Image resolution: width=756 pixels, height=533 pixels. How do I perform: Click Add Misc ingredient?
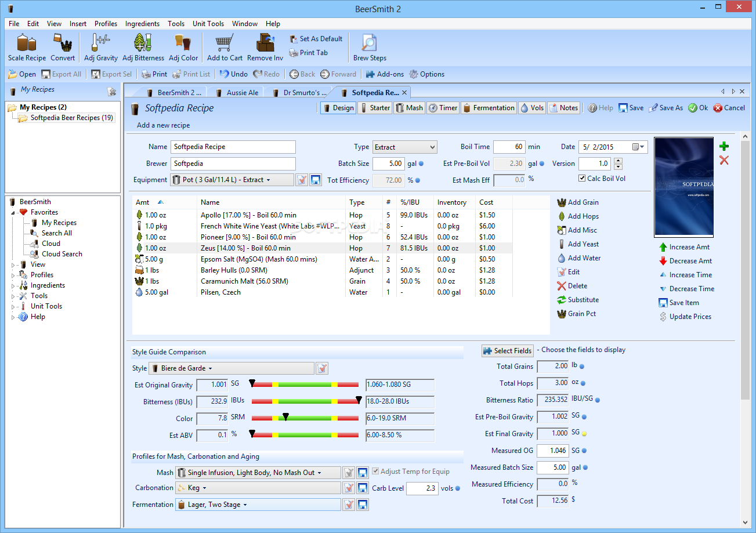577,230
